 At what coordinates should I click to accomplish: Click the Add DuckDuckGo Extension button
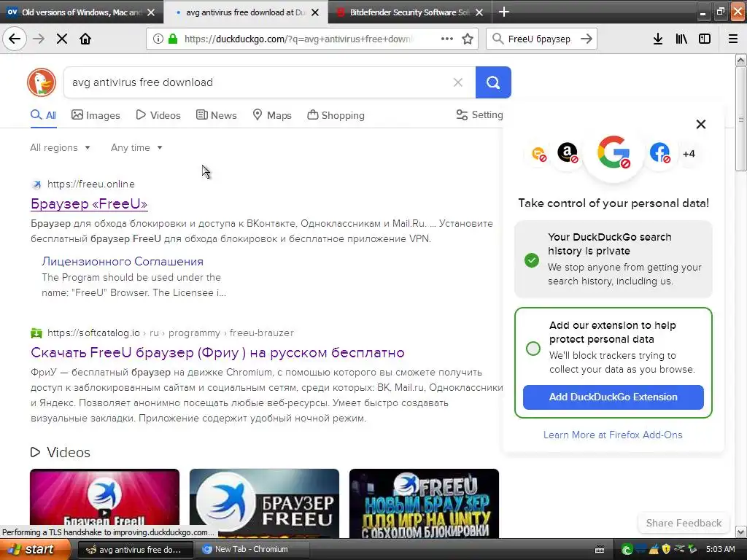[613, 397]
